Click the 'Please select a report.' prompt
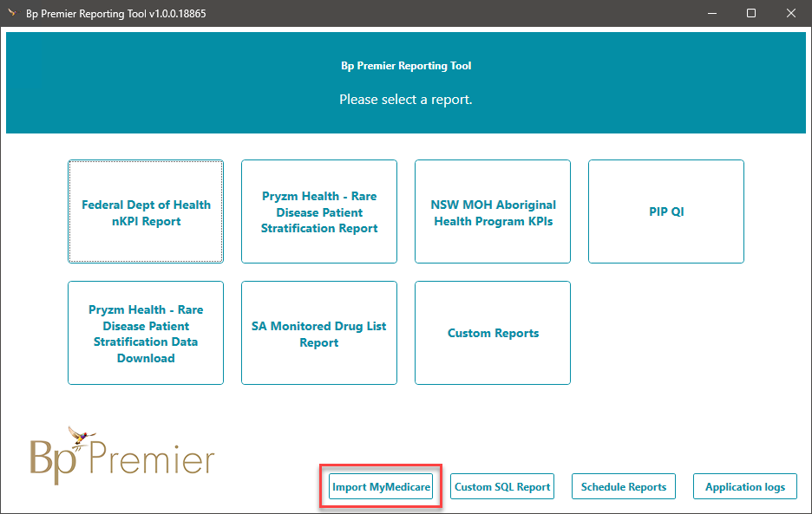Image resolution: width=812 pixels, height=514 pixels. [406, 100]
